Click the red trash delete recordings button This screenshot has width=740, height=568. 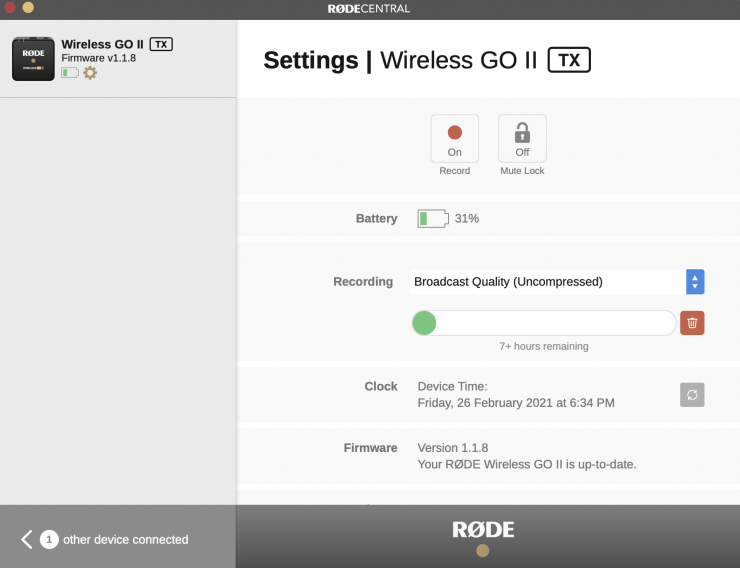click(x=692, y=323)
